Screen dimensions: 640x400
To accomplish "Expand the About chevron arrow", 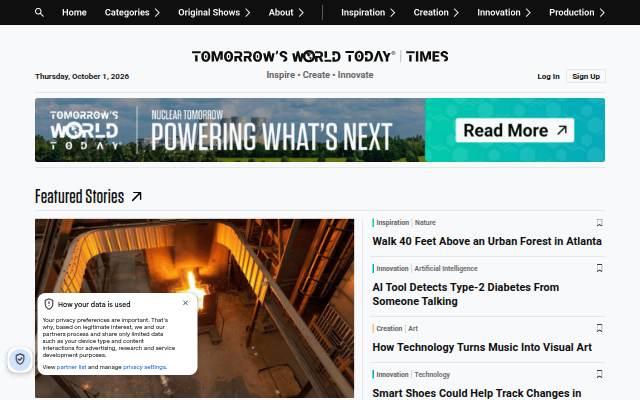I will pyautogui.click(x=301, y=13).
